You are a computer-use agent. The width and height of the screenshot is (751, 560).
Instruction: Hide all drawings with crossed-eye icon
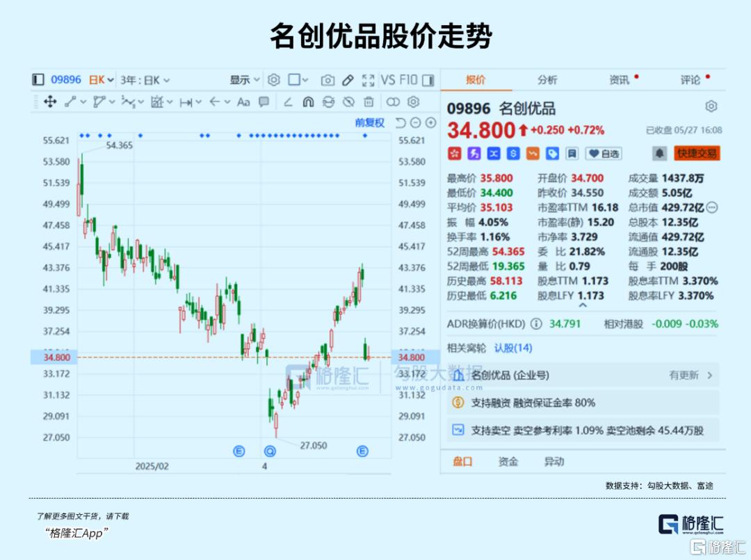348,102
